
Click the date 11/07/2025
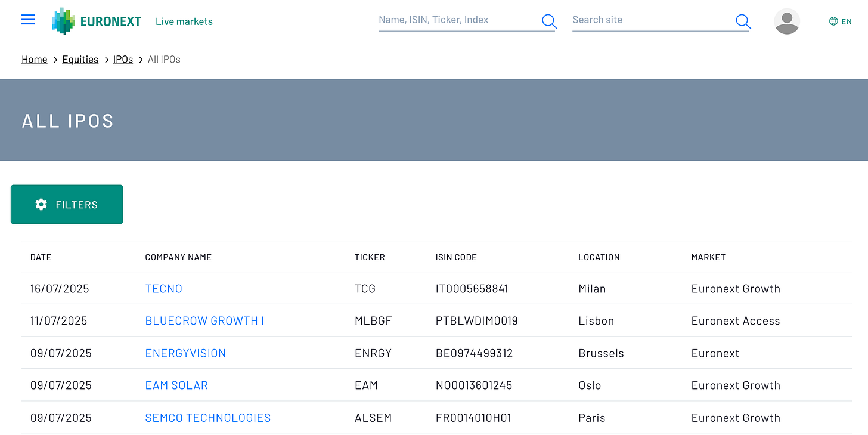point(58,321)
